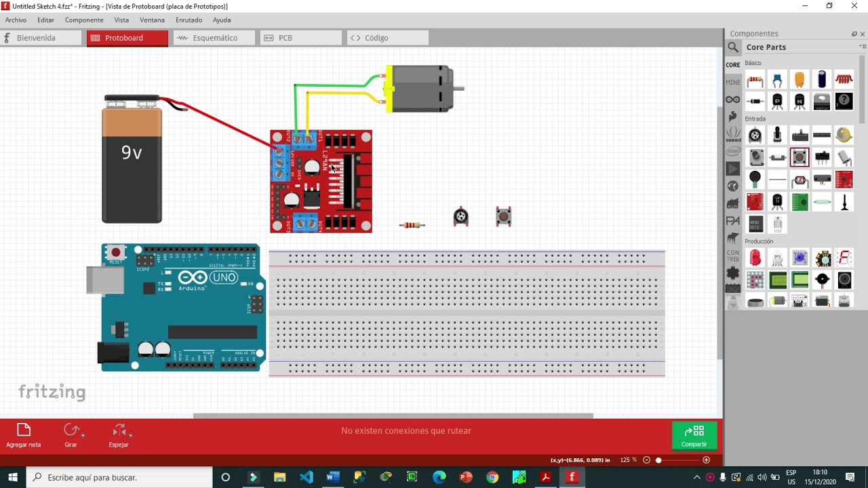Image resolution: width=868 pixels, height=488 pixels.
Task: Open the Core Parts bin options menu
Action: [862, 47]
